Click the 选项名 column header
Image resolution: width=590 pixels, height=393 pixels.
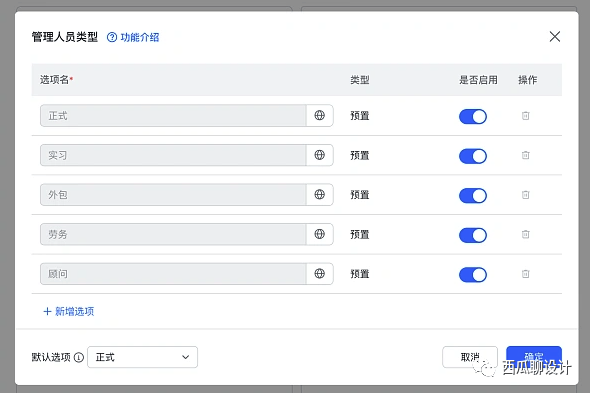click(x=56, y=80)
